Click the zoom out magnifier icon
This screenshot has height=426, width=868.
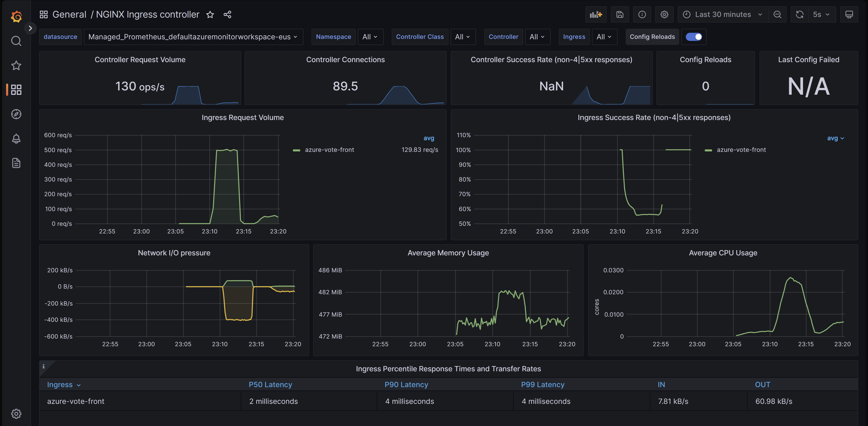click(x=777, y=14)
